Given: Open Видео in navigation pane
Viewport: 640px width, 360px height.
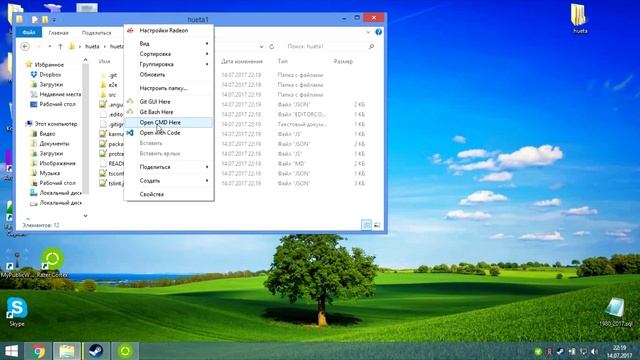Looking at the screenshot, I should tap(43, 133).
